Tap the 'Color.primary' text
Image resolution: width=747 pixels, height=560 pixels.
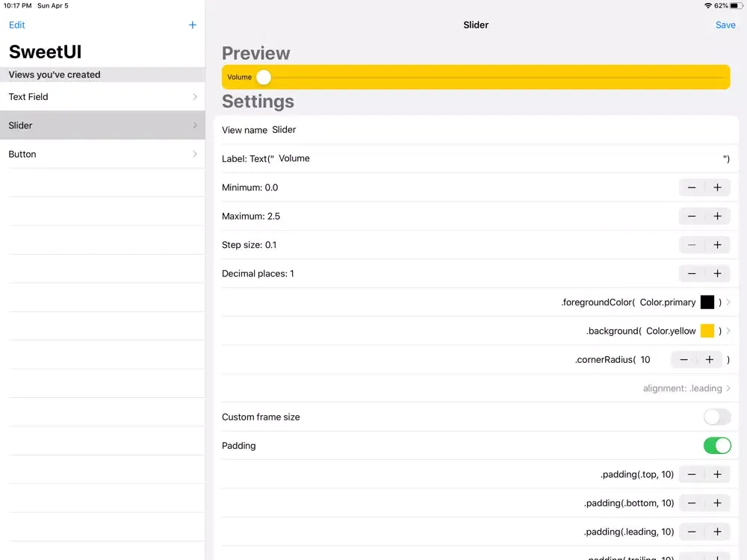(x=667, y=302)
